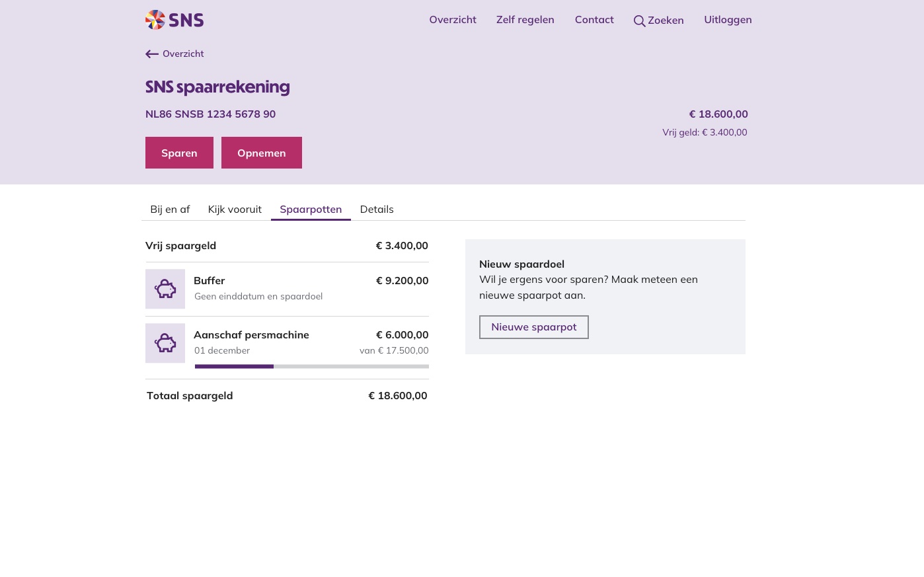Click the Buffer piggy bank icon
Viewport: 924px width, 577px height.
165,289
